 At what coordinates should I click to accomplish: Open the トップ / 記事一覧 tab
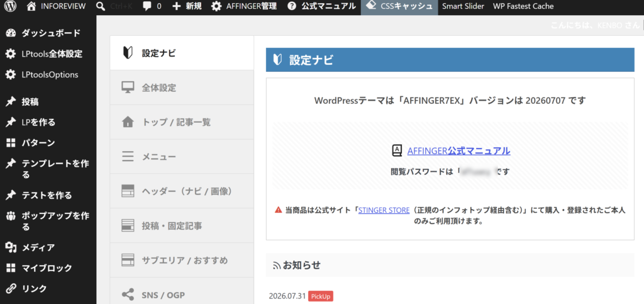click(x=182, y=122)
